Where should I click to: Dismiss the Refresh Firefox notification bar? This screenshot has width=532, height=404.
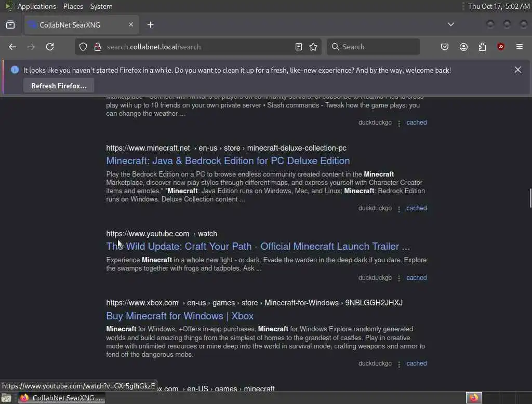pos(518,70)
